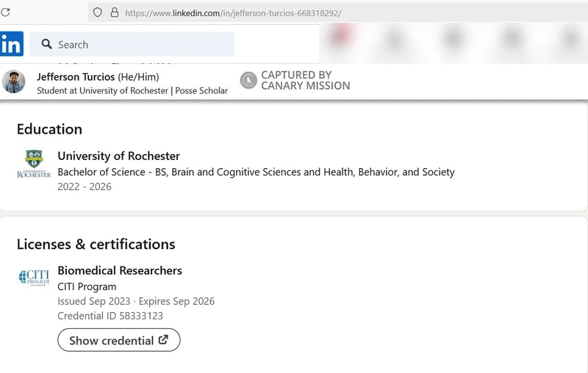This screenshot has height=373, width=588.
Task: Click the 'Bachelor of Science - BS' degree line
Action: (x=256, y=172)
